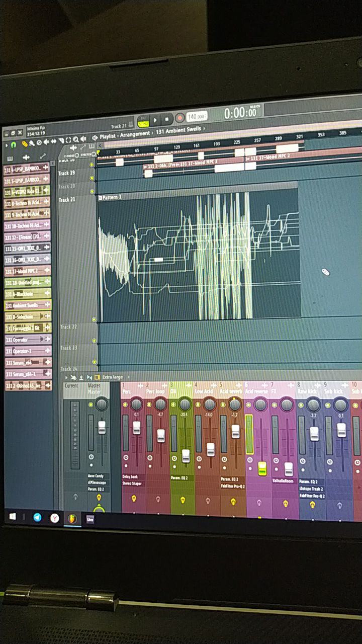Click the 140 tempo field
The height and width of the screenshot is (644, 362).
point(197,117)
